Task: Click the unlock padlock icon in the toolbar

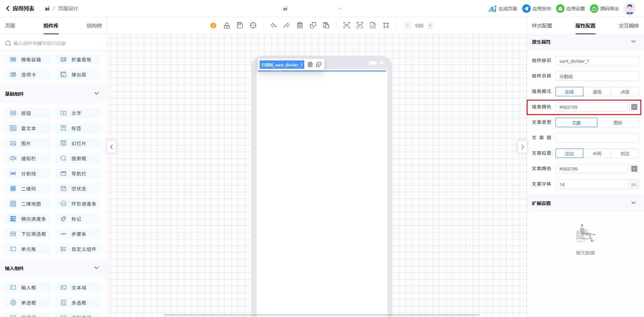Action: (x=227, y=25)
